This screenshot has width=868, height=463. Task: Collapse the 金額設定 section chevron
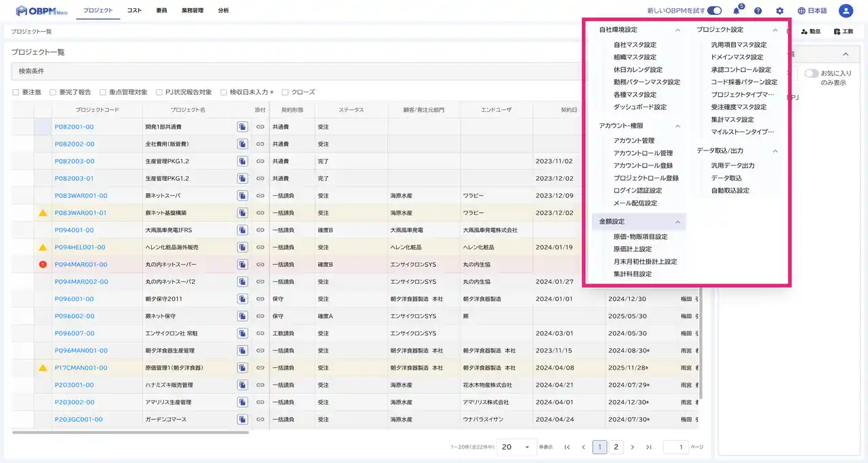(x=677, y=222)
